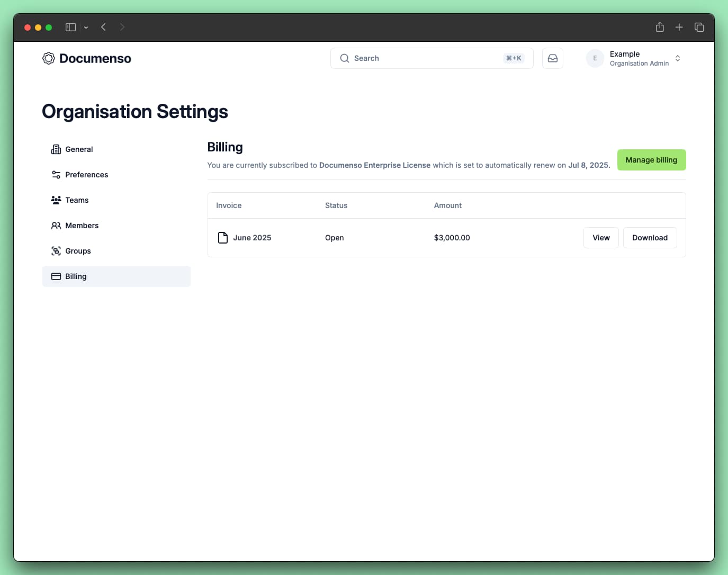Select Teams in settings sidebar
Screen dimensions: 728x575
click(77, 200)
